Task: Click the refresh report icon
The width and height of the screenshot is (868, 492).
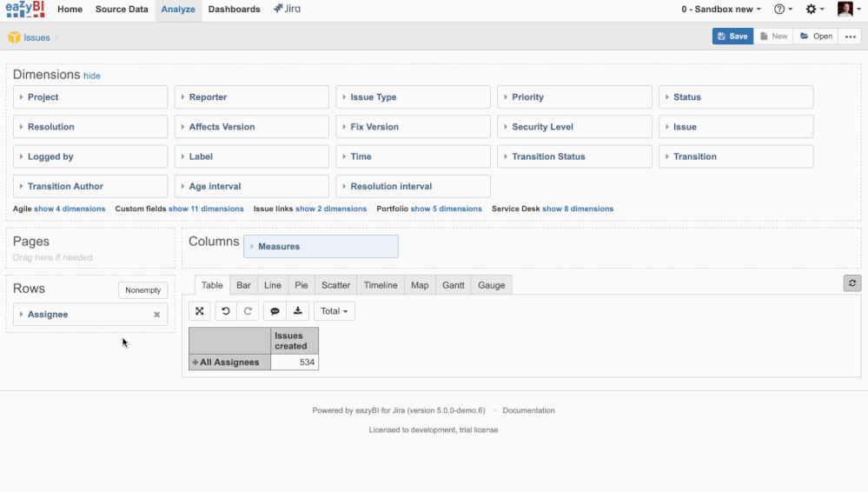Action: tap(852, 283)
